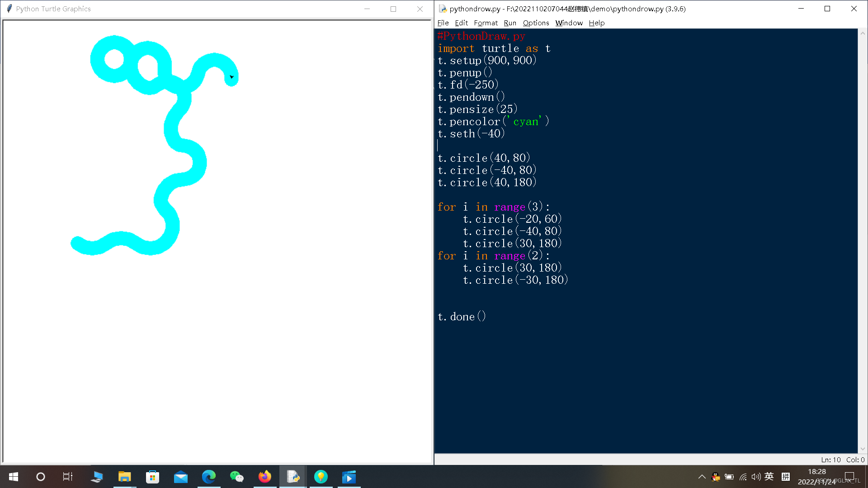The width and height of the screenshot is (868, 488).
Task: Expand the hidden system tray icons
Action: 702,477
